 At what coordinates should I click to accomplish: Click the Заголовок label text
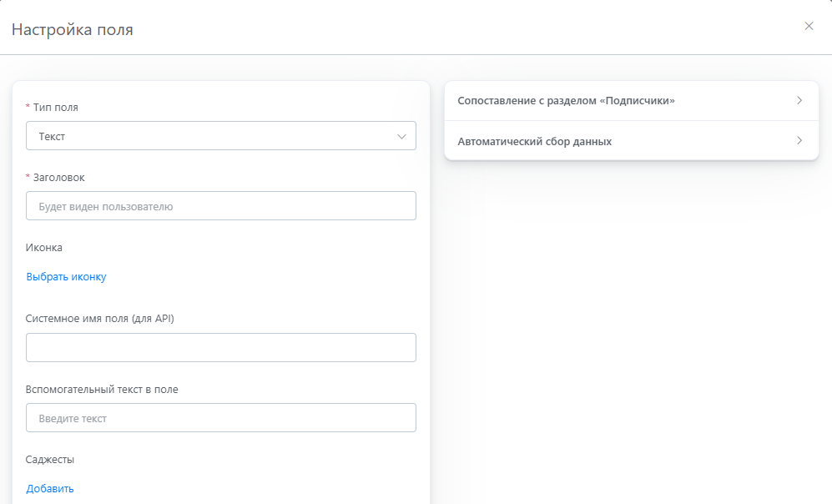coord(58,178)
